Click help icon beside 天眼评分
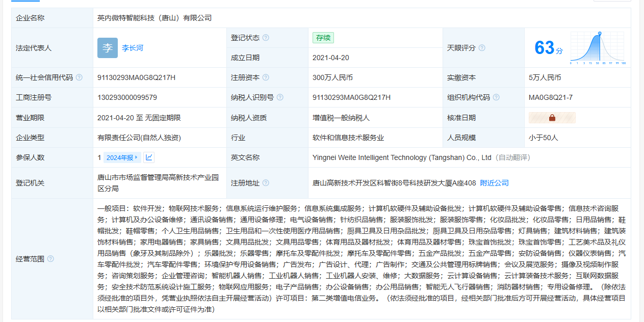 [482, 48]
